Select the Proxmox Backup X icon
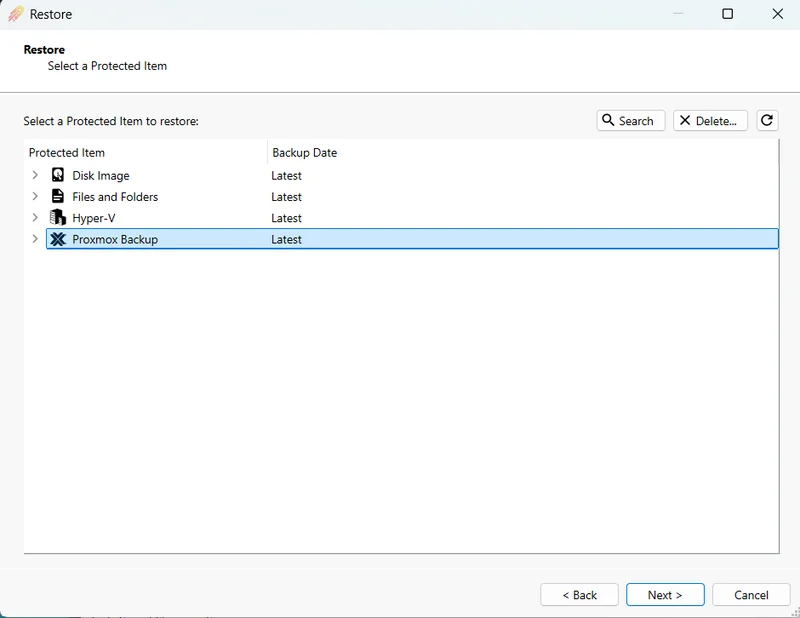800x618 pixels. 58,239
